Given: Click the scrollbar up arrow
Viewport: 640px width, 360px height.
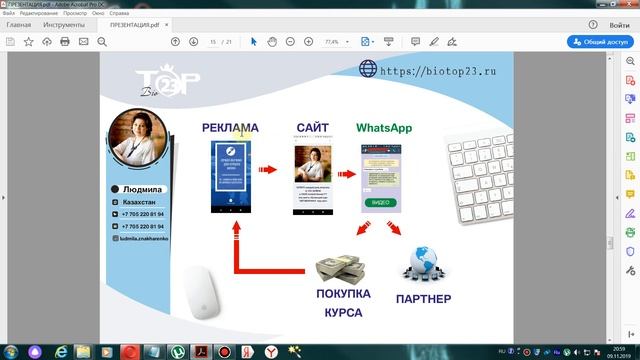Looking at the screenshot, I should click(610, 59).
